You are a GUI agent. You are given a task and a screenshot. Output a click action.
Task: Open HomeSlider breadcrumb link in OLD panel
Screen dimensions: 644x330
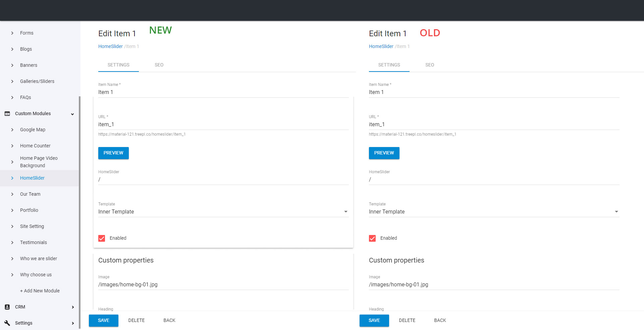click(381, 46)
